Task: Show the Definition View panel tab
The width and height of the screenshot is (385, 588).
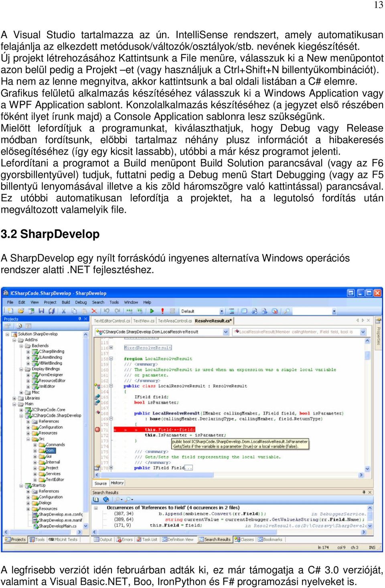Action: click(178, 540)
